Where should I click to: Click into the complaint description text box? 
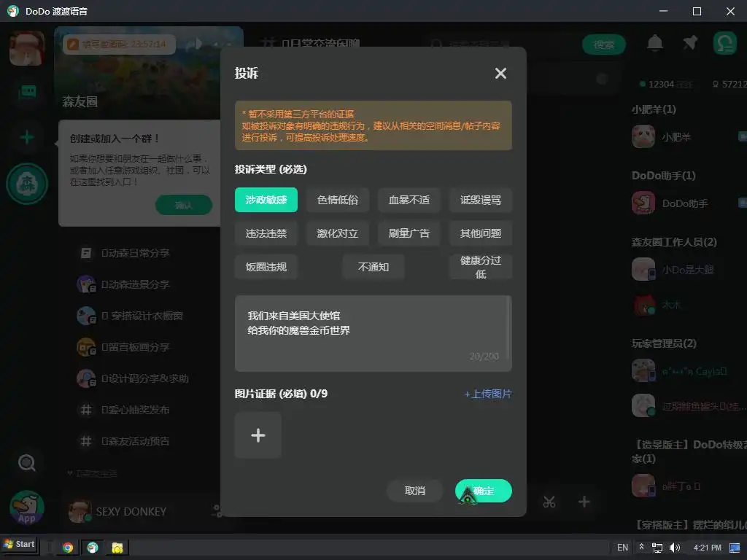pos(373,333)
